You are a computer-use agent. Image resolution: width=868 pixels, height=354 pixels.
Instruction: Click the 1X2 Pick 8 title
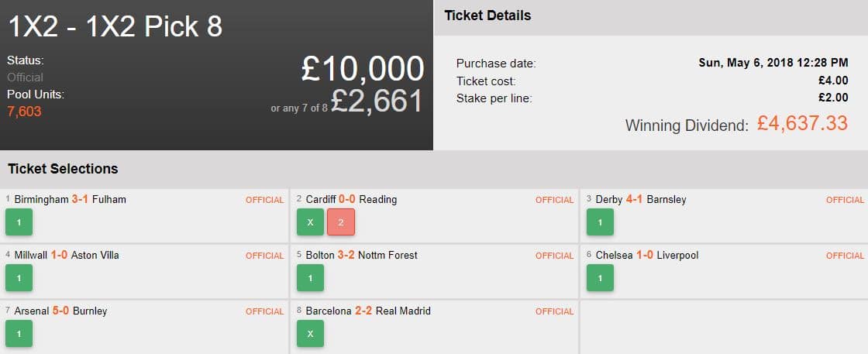click(x=115, y=26)
